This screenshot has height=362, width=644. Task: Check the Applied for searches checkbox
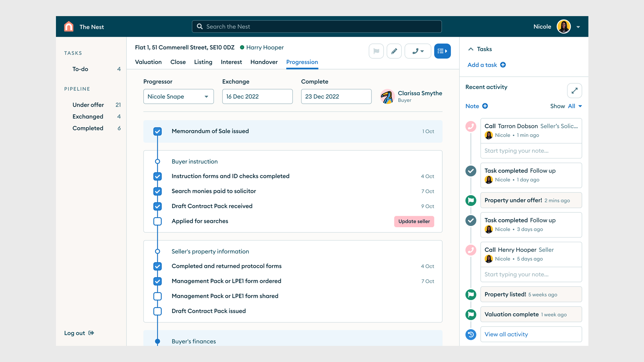157,221
